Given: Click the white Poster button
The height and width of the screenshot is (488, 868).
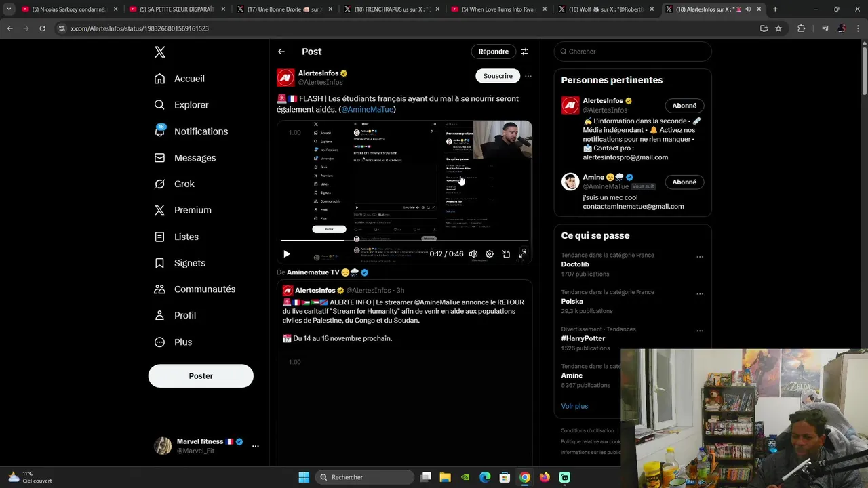Looking at the screenshot, I should 201,376.
